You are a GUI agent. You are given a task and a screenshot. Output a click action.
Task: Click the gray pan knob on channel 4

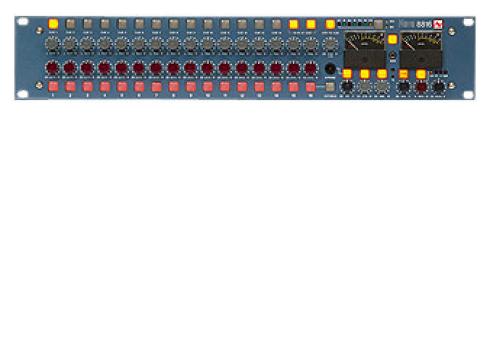coord(104,44)
